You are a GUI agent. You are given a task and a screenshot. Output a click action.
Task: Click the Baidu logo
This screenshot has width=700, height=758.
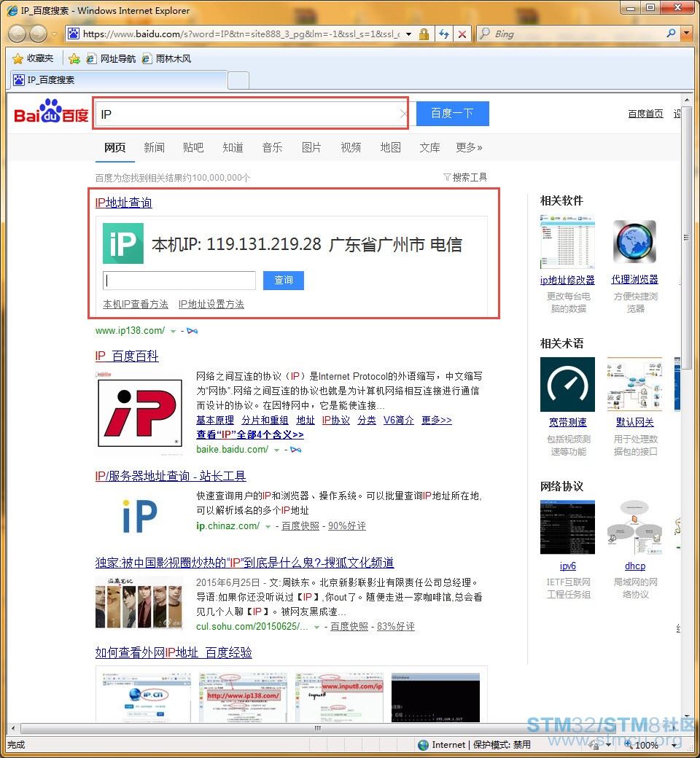click(51, 112)
